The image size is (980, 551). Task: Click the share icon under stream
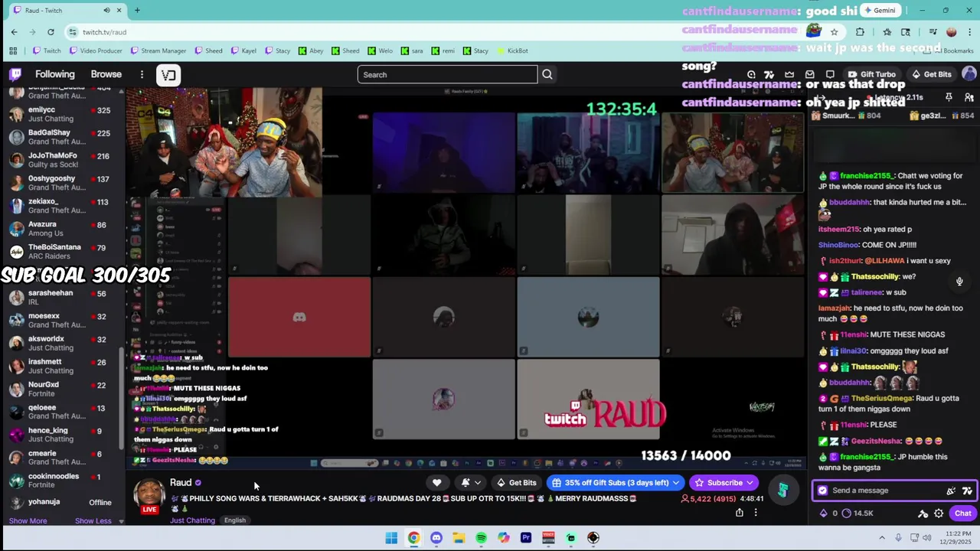pyautogui.click(x=739, y=513)
